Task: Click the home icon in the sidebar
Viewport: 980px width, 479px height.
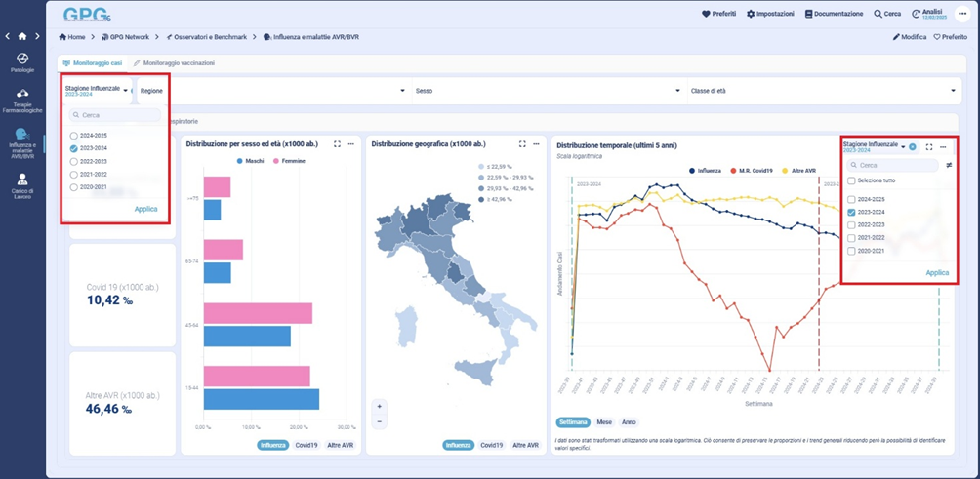Action: [x=22, y=36]
